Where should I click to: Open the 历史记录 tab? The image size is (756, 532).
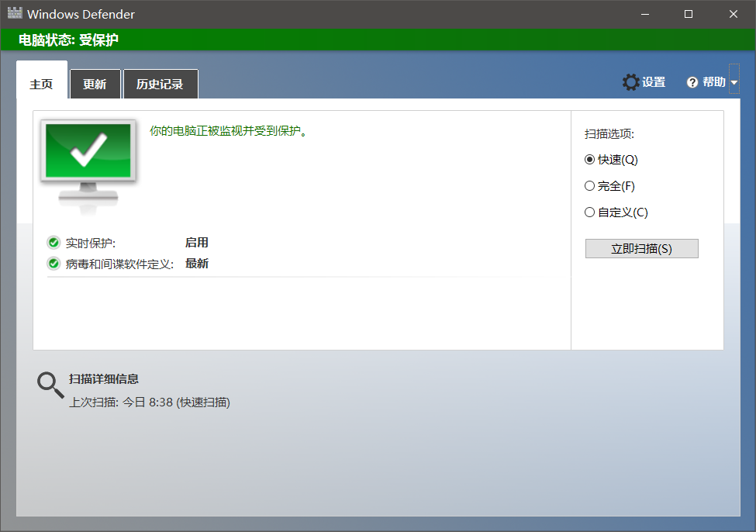tap(161, 85)
